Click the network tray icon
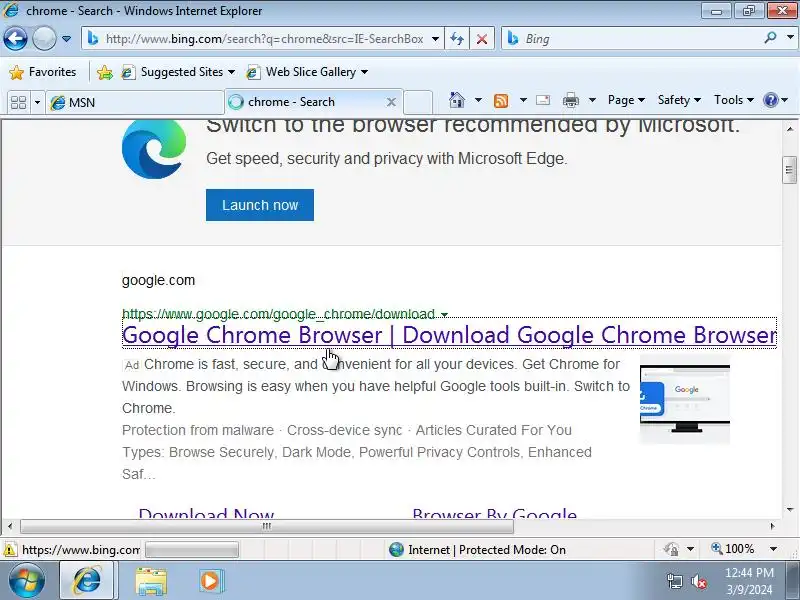The height and width of the screenshot is (600, 800). pos(674,581)
